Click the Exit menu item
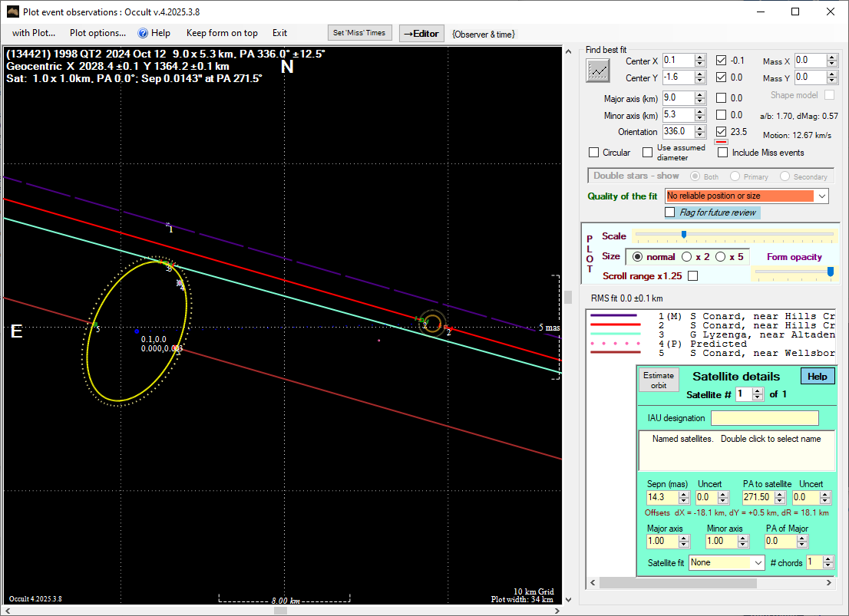Image resolution: width=849 pixels, height=616 pixels. tap(280, 33)
